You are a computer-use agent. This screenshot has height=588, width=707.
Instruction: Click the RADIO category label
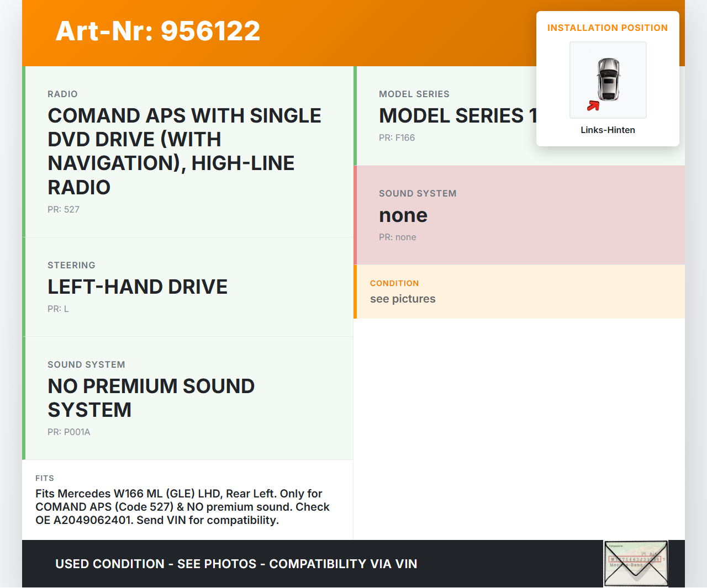tap(62, 94)
